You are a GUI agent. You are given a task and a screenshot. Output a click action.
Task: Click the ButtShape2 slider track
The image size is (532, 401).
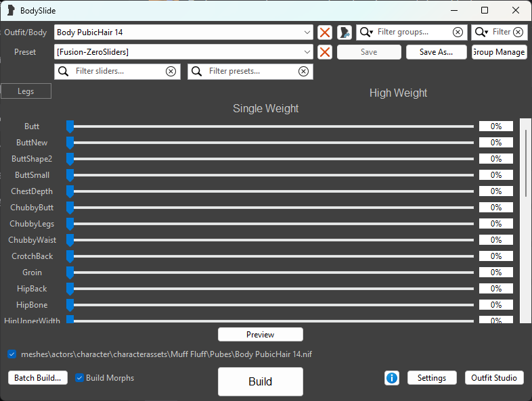click(270, 159)
